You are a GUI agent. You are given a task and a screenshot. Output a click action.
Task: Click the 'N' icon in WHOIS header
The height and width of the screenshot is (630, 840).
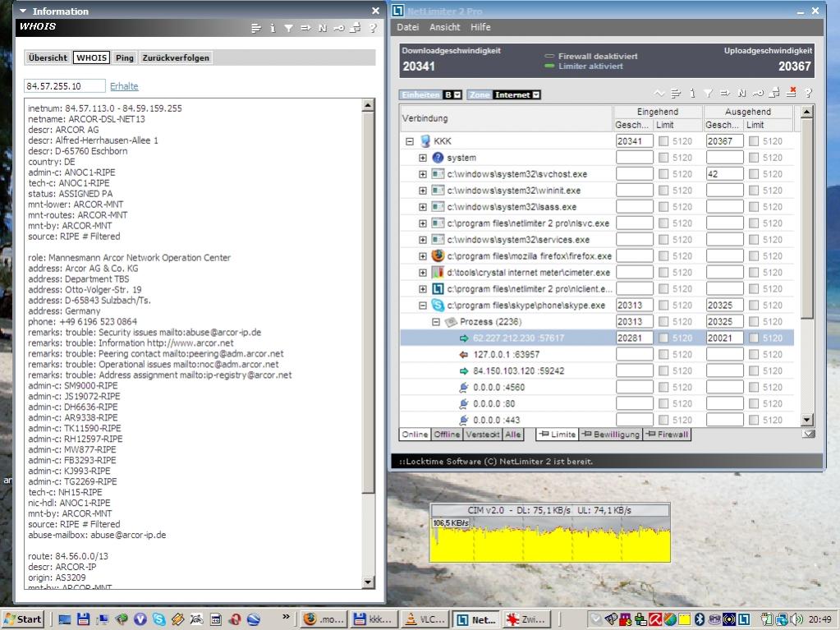coord(322,29)
